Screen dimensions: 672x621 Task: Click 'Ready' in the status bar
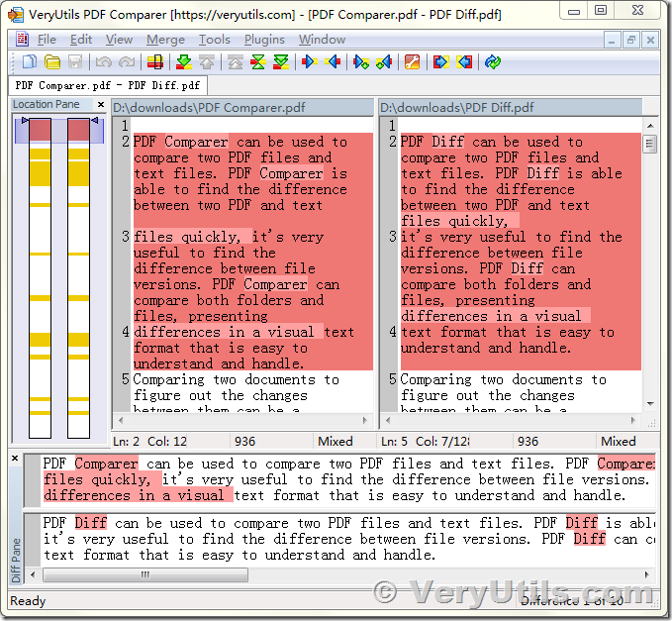pyautogui.click(x=28, y=601)
